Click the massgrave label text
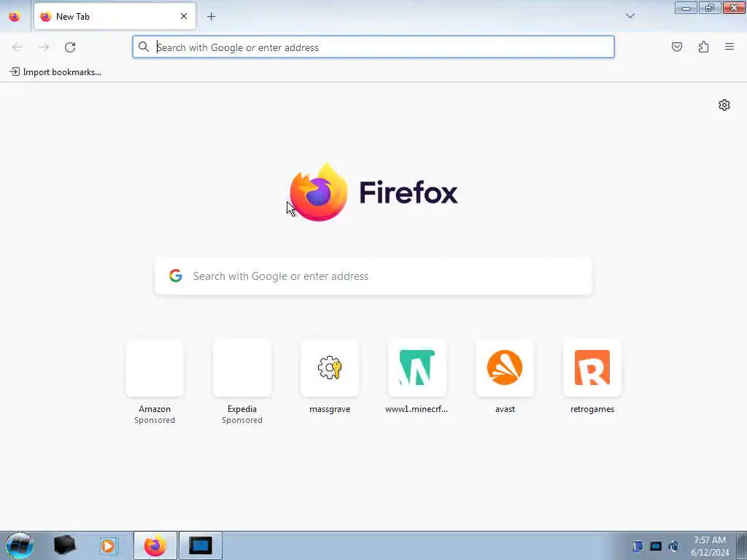 click(x=330, y=409)
